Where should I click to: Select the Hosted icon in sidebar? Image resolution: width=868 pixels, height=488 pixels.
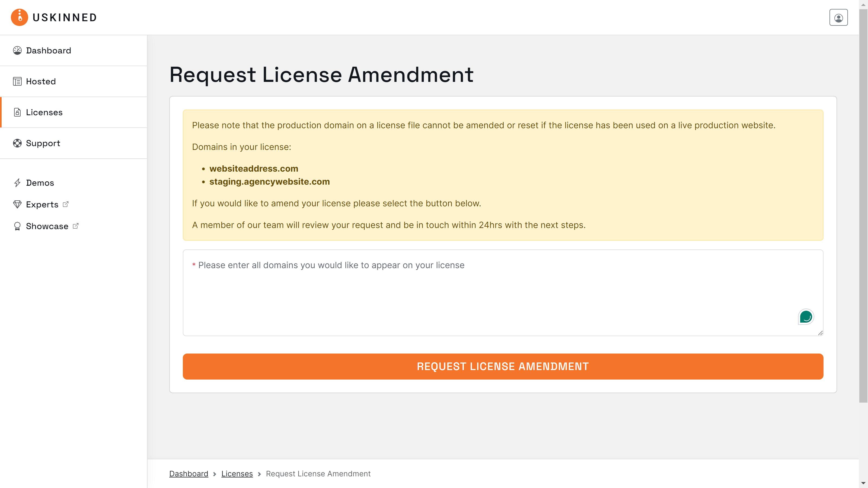[18, 81]
